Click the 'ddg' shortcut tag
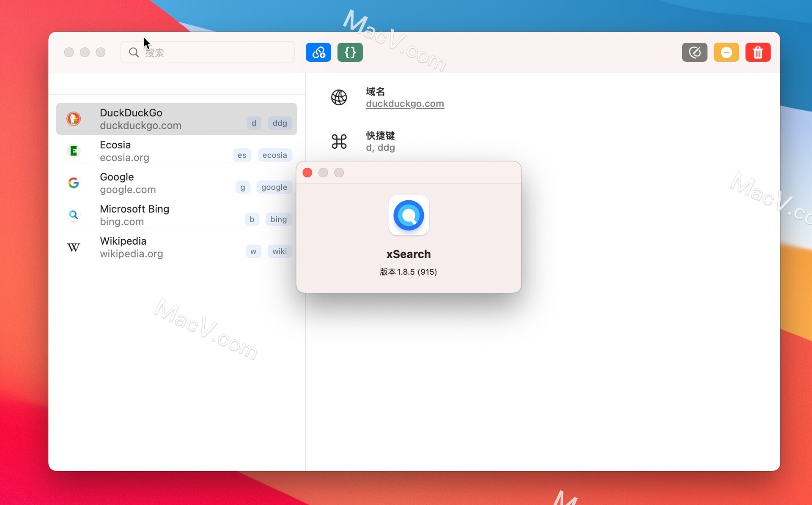This screenshot has height=505, width=812. tap(280, 123)
